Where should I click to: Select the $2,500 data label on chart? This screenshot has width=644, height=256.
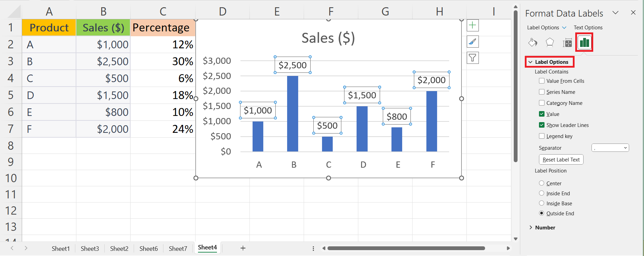coord(293,65)
